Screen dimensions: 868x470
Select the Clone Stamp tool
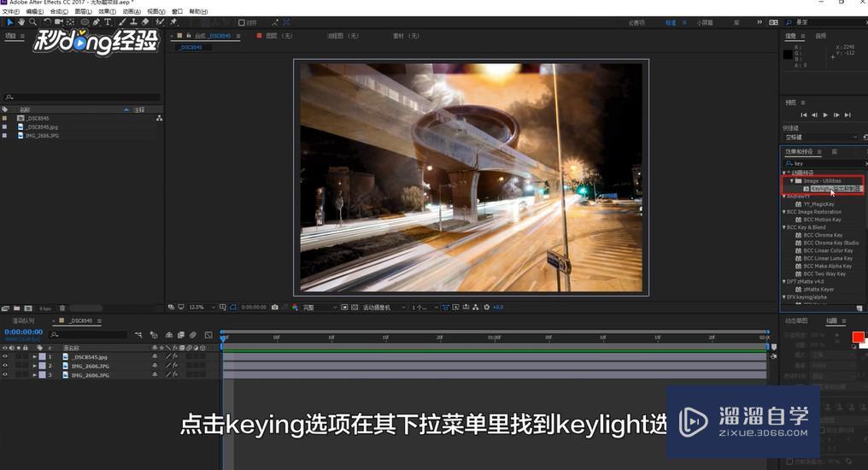133,22
